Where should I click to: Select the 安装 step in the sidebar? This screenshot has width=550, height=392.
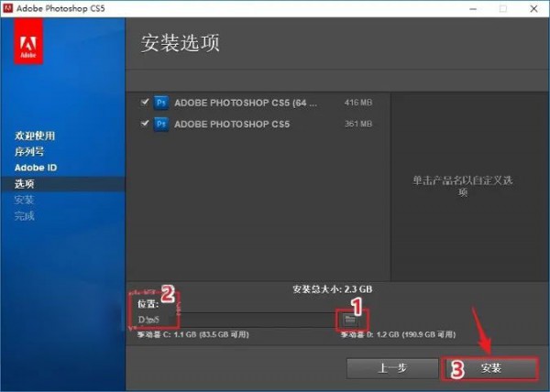(x=24, y=200)
